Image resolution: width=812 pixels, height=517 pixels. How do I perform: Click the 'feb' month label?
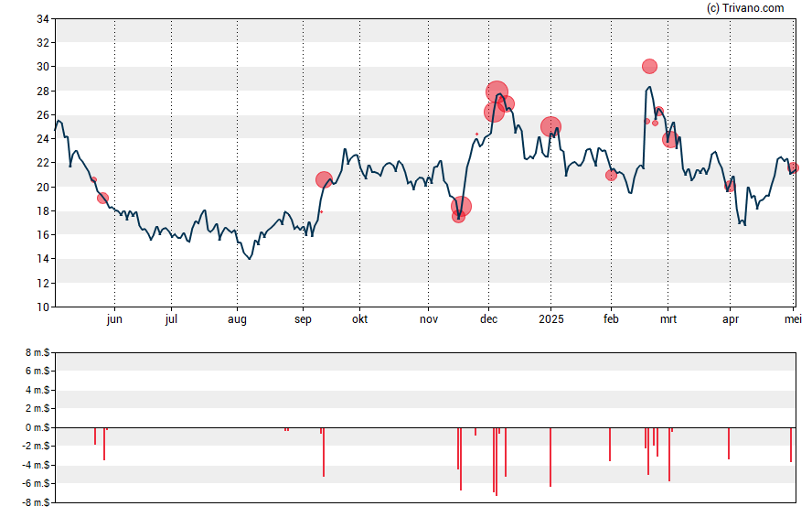611,319
